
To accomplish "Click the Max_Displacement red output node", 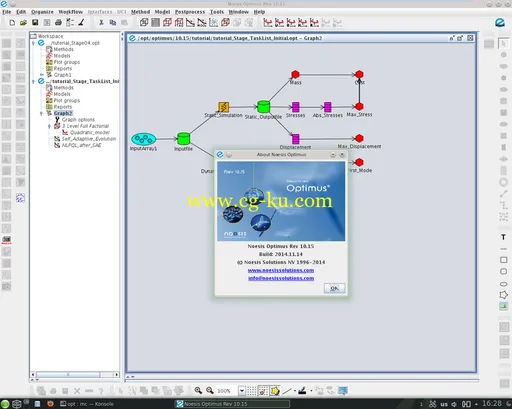I will [x=359, y=138].
